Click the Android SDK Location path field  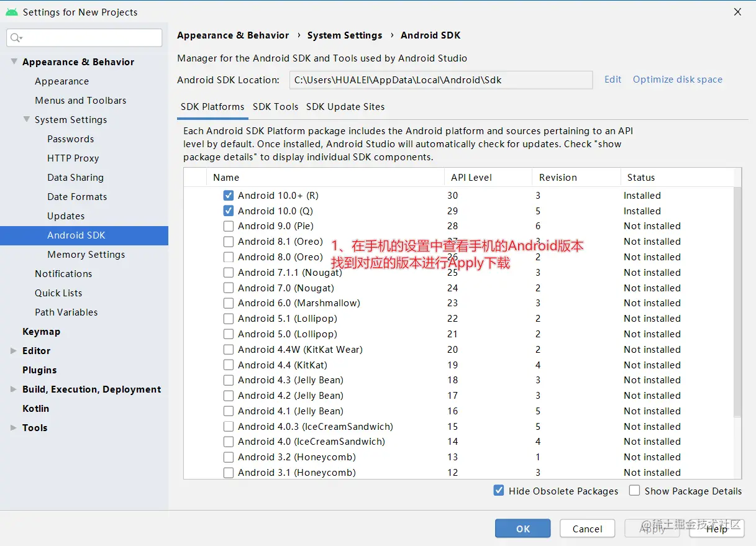[441, 80]
